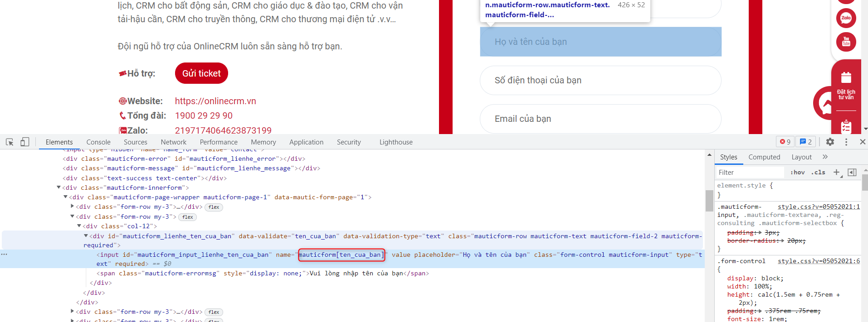Viewport: 868px width, 322px height.
Task: Switch to the Application tab
Action: (x=307, y=142)
